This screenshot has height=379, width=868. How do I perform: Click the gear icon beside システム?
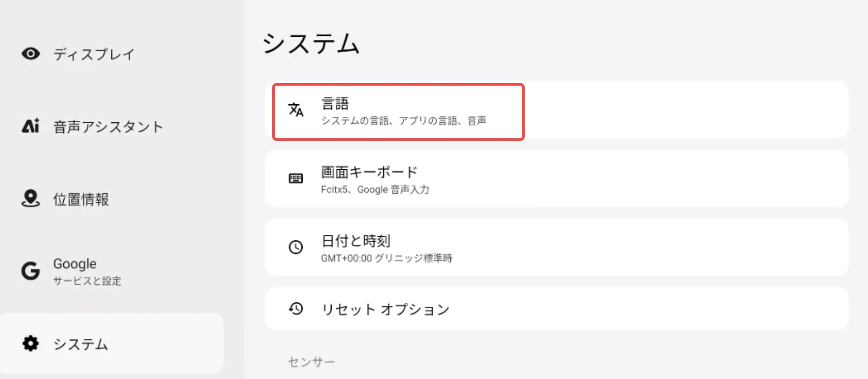point(31,344)
